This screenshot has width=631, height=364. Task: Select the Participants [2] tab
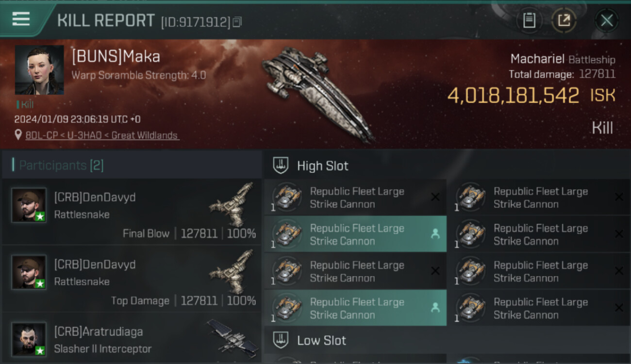[61, 165]
